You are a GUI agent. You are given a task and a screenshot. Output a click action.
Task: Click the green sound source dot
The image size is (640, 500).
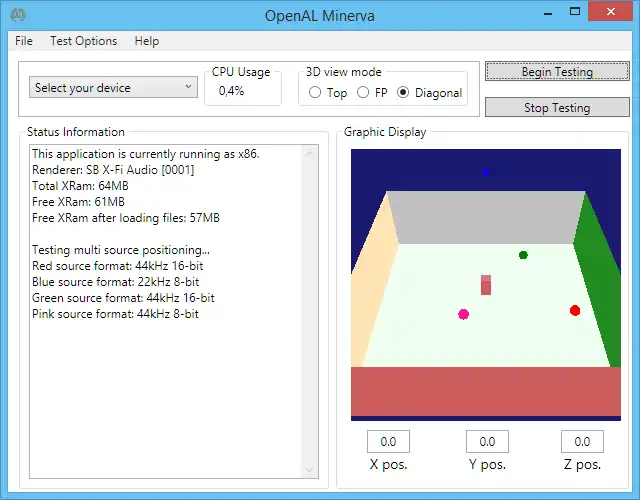[x=523, y=255]
